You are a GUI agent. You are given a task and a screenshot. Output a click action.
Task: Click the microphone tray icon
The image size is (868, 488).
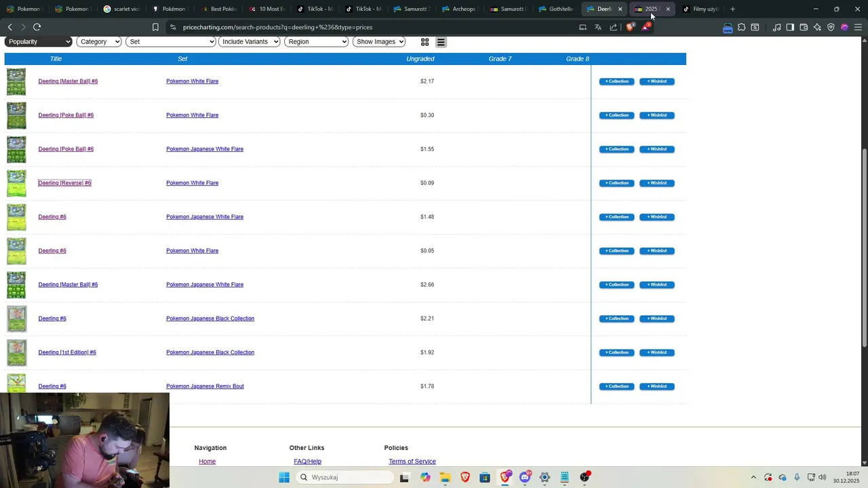[x=797, y=477]
